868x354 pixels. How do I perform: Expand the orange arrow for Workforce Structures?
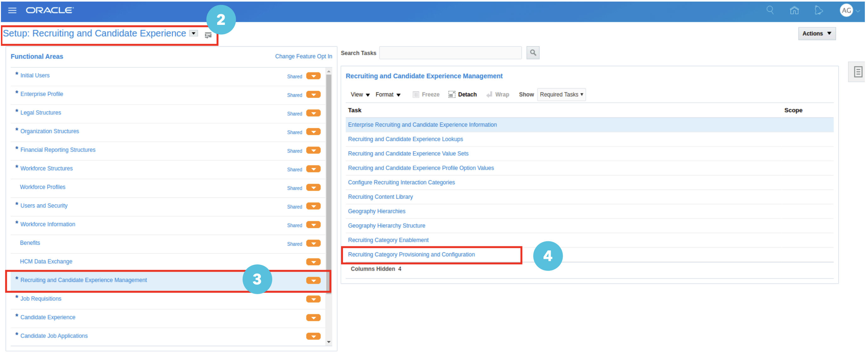click(313, 169)
